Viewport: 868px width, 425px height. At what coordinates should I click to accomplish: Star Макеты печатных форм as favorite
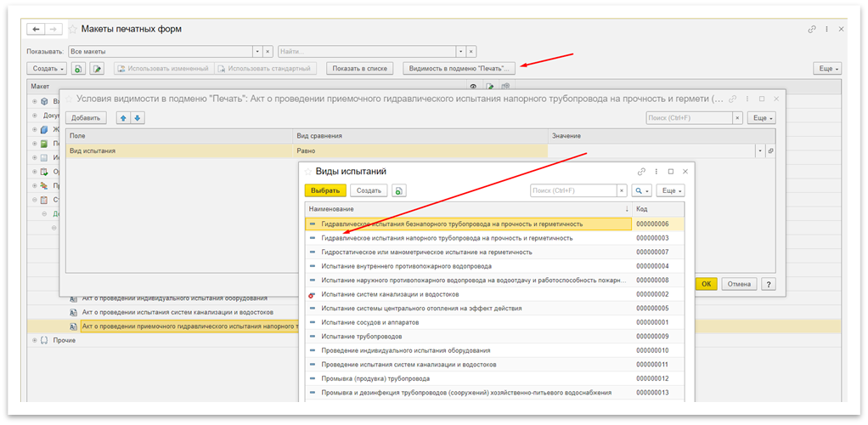pyautogui.click(x=72, y=30)
